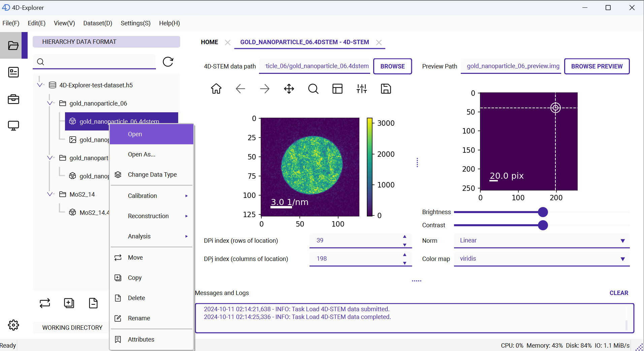Activate the zoom magnifier plot tool
The width and height of the screenshot is (644, 351).
click(x=313, y=89)
